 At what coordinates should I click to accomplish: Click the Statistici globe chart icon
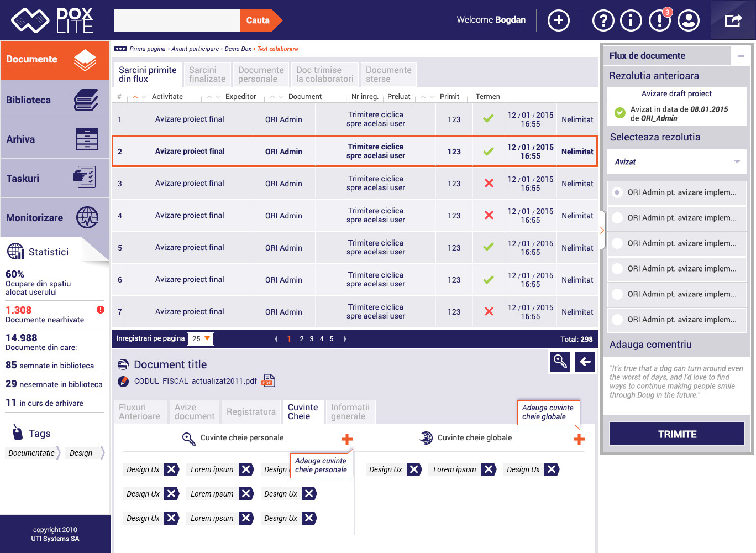pos(15,251)
